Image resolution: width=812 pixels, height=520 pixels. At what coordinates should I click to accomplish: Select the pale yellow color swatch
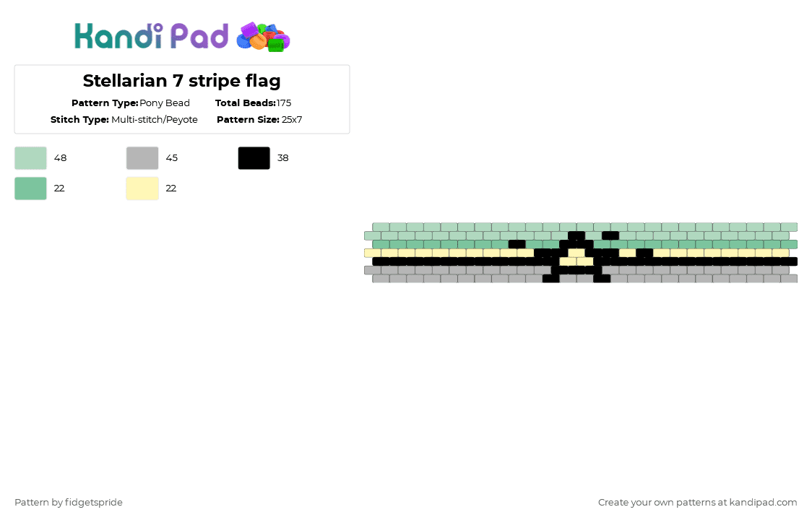click(142, 188)
